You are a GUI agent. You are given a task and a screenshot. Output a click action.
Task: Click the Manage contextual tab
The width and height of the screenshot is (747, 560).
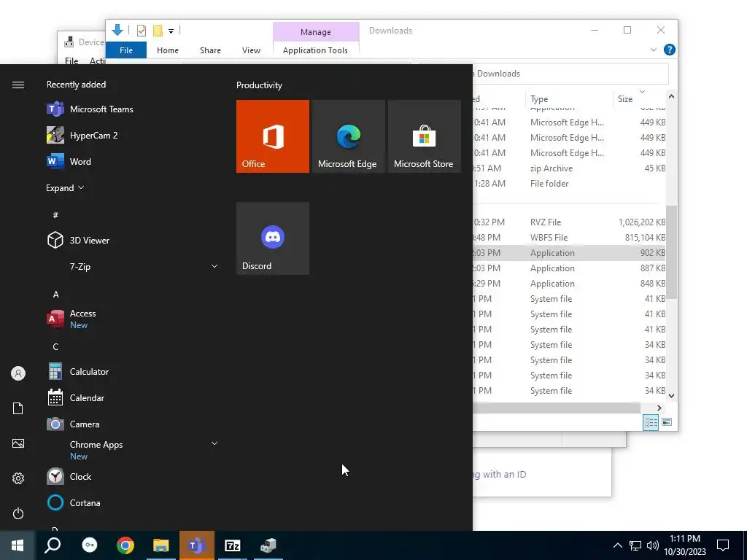click(316, 32)
